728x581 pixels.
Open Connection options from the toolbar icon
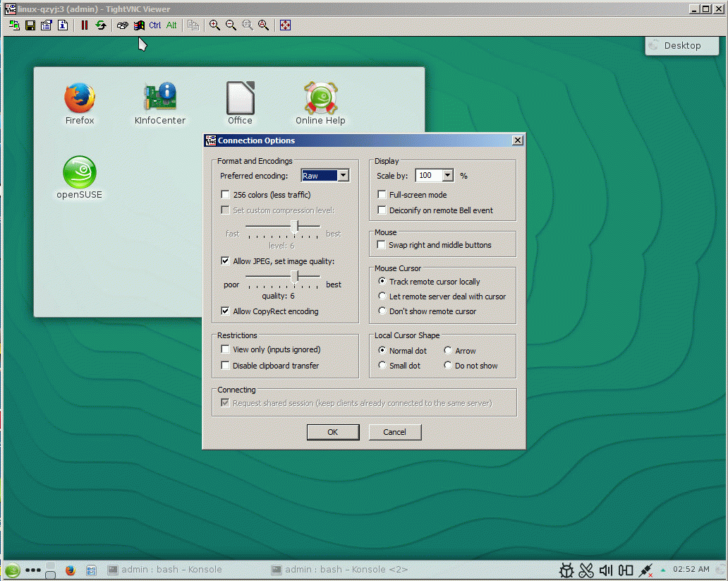tap(47, 25)
